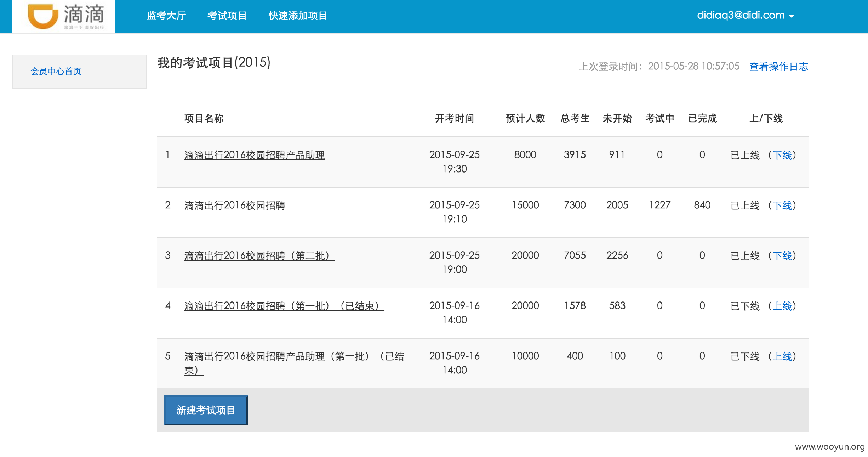Click the 项目名称 column header
Screen dimensions: 868x457
(x=204, y=118)
